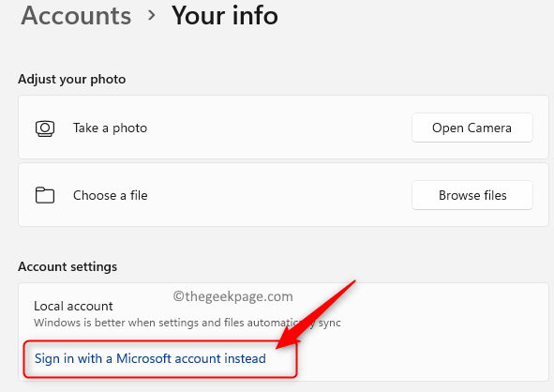Click the folder icon beside Choose a file

[x=45, y=195]
